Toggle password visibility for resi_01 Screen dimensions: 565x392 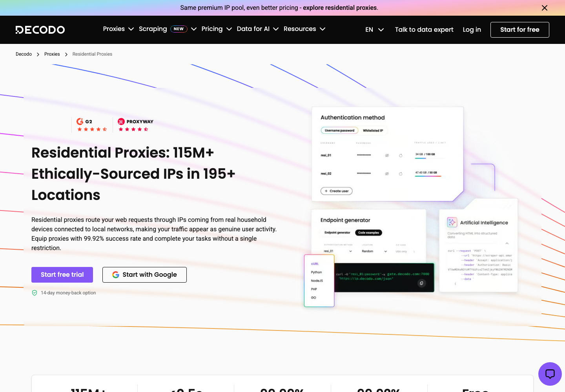pos(387,155)
